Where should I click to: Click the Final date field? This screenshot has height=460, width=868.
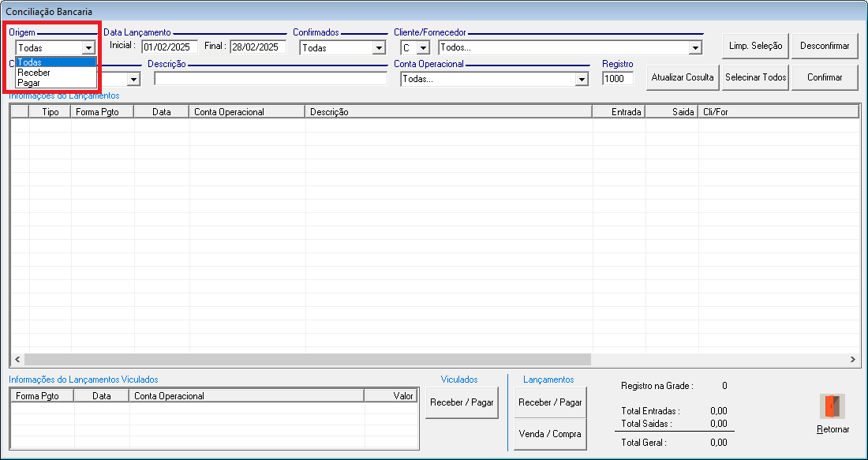pyautogui.click(x=257, y=47)
